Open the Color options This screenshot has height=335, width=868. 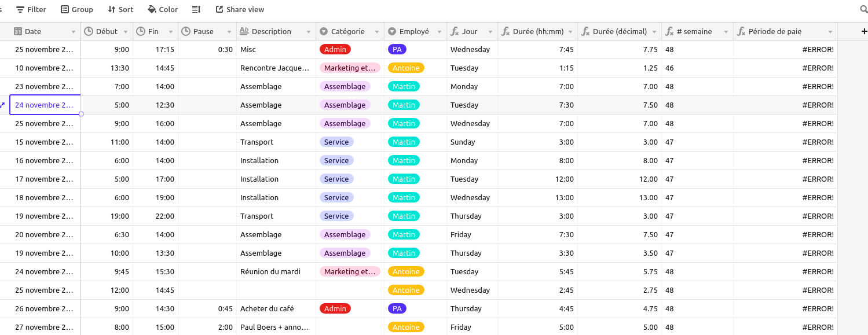point(163,9)
